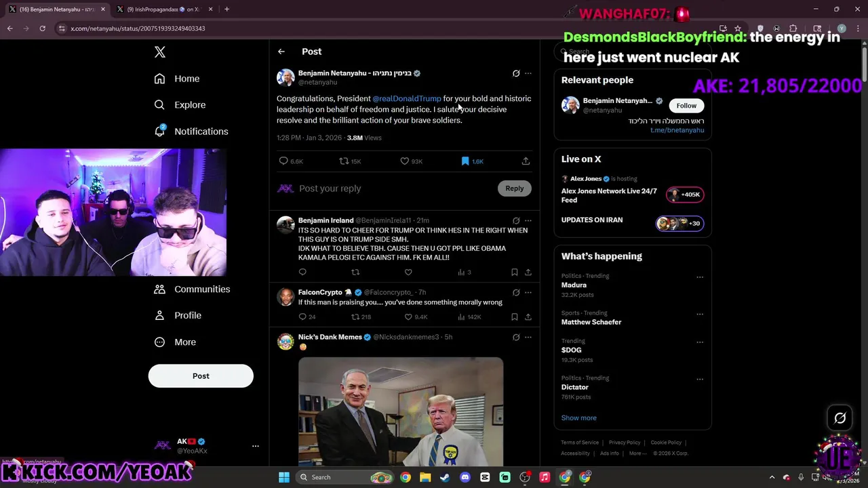Screen dimensions: 868x488
Task: Toggle bookmark on Netanyahu post 1.6K
Action: coord(472,161)
